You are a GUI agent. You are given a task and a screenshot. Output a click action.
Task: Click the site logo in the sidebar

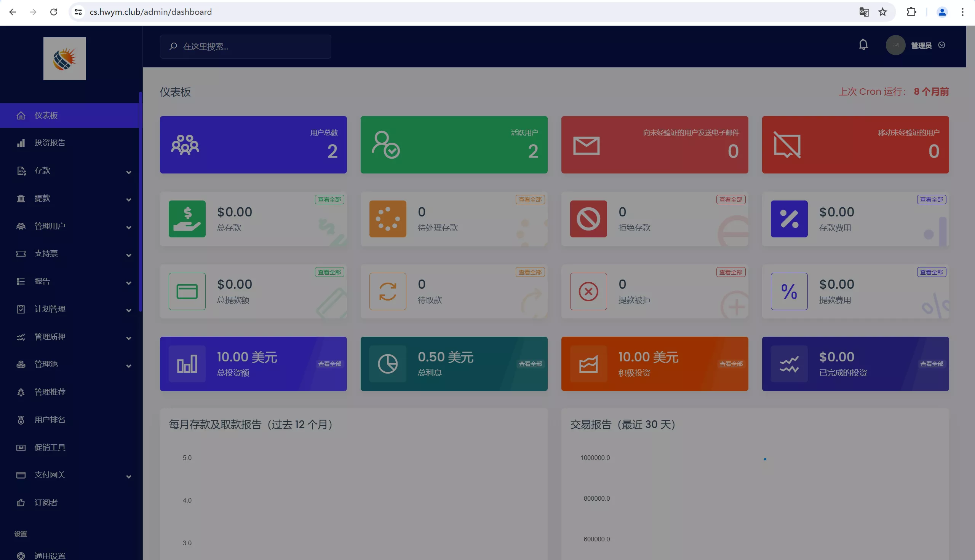[x=65, y=59]
